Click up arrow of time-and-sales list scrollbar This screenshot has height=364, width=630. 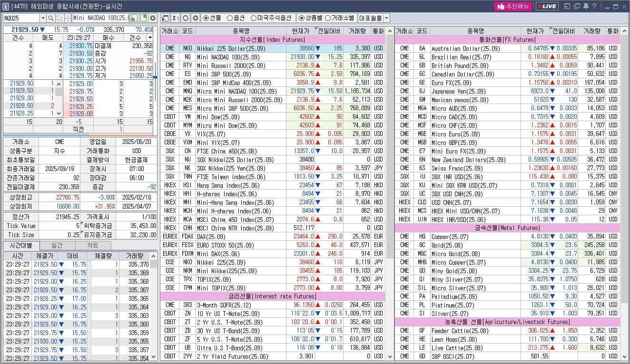[x=153, y=255]
